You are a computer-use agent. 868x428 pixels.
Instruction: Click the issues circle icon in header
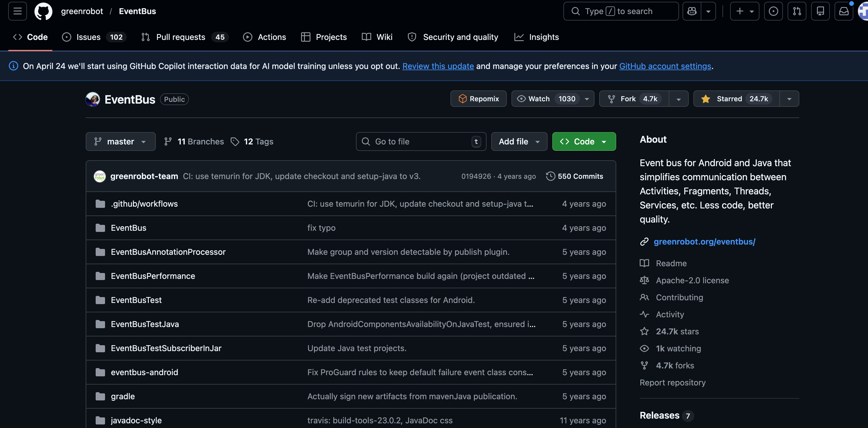773,11
